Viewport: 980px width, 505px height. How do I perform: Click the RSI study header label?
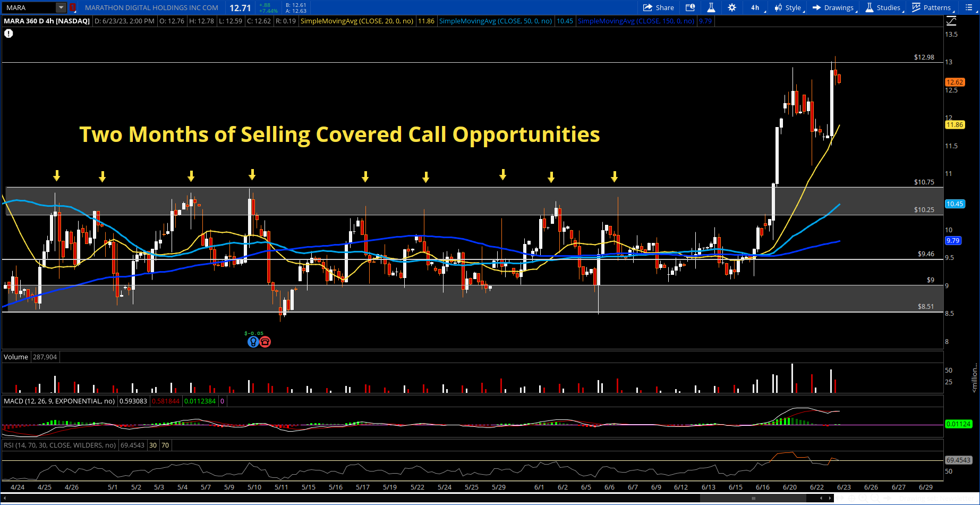59,445
